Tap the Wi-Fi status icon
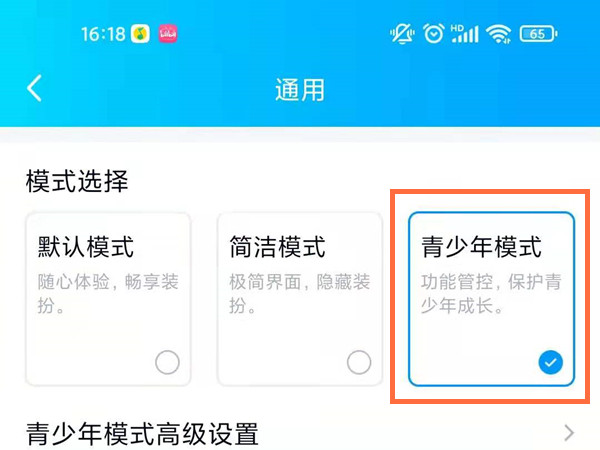 click(x=498, y=34)
